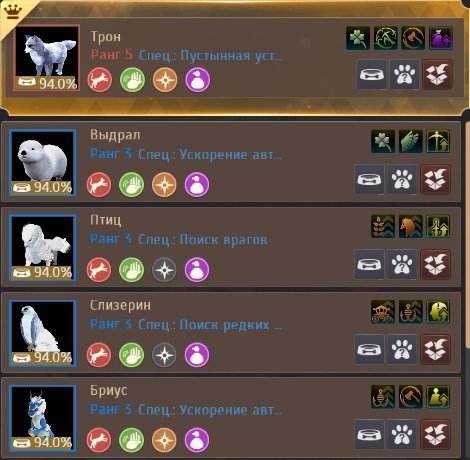
Task: Click Бриус's axe talent icon
Action: coord(410,397)
